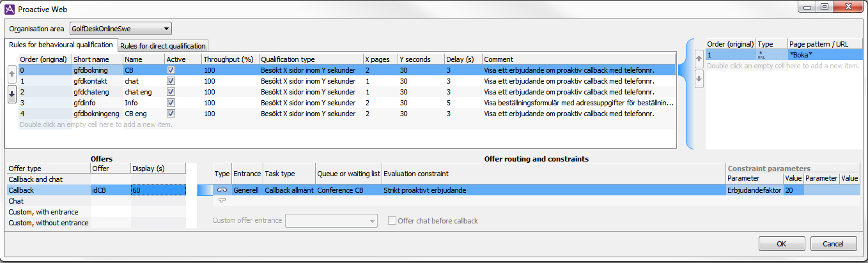Click the Display (s) field showing 60
The width and height of the screenshot is (868, 263).
[x=157, y=190]
